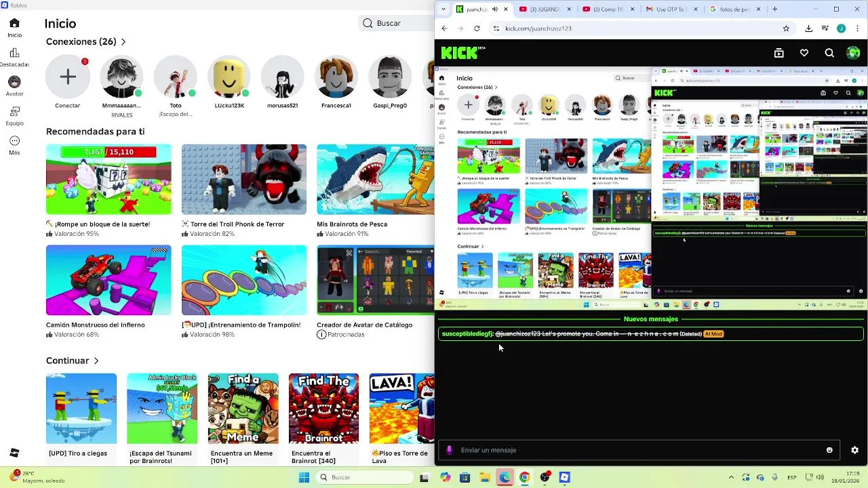Open Chrome media controls icon

pos(825,28)
